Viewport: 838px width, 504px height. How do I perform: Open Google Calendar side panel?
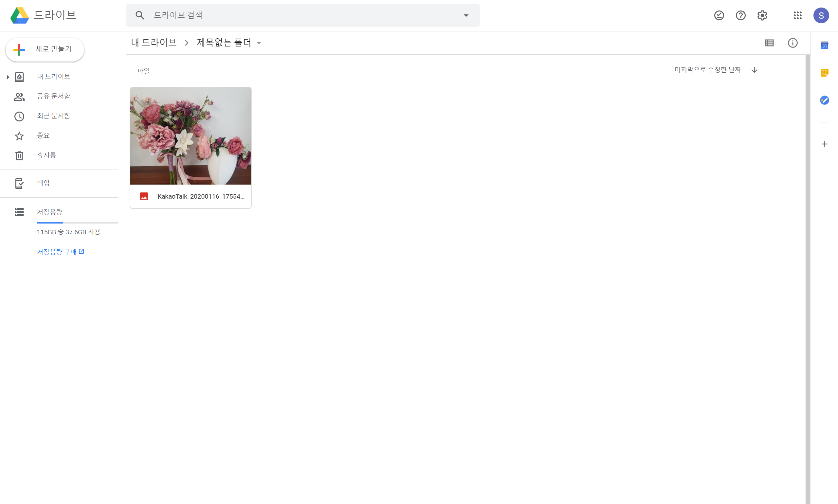(824, 45)
